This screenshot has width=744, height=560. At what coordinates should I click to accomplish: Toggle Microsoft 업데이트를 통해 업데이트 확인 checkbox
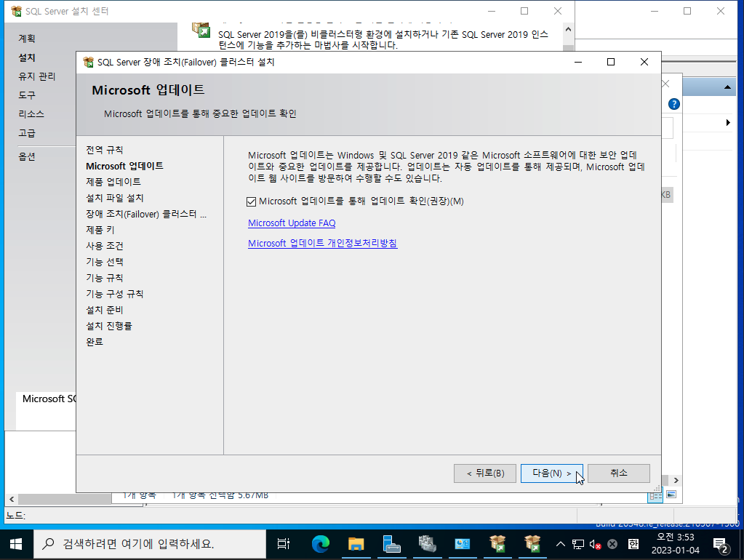pyautogui.click(x=252, y=201)
